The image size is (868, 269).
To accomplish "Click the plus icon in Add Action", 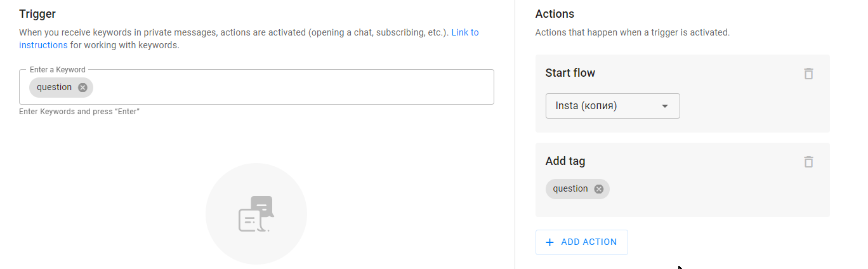I will 549,242.
